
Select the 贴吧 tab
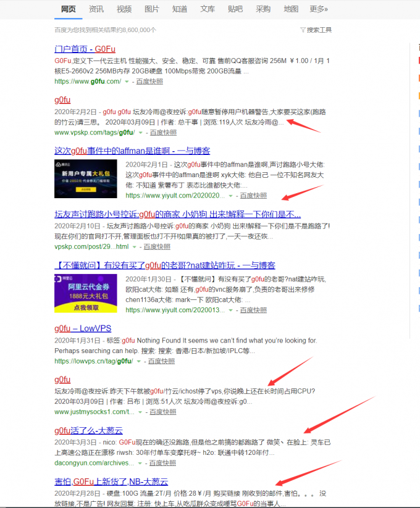coord(235,9)
